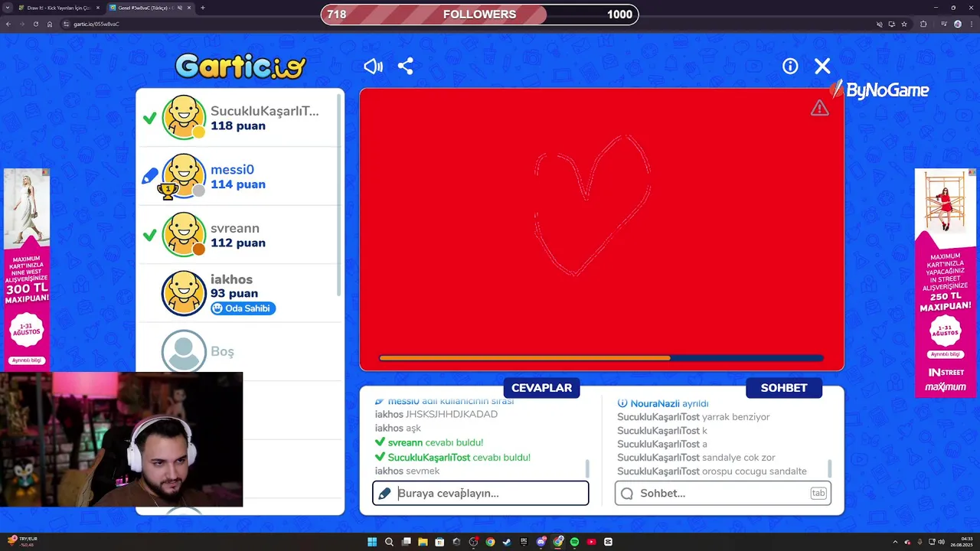Click the browser home button
This screenshot has width=980, height=551.
[50, 24]
